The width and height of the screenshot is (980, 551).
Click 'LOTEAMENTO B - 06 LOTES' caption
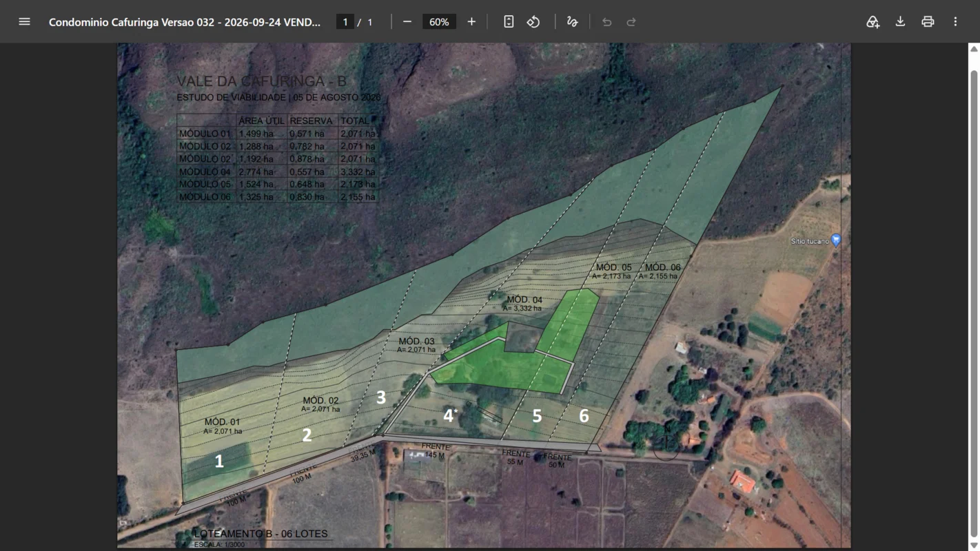pos(261,534)
